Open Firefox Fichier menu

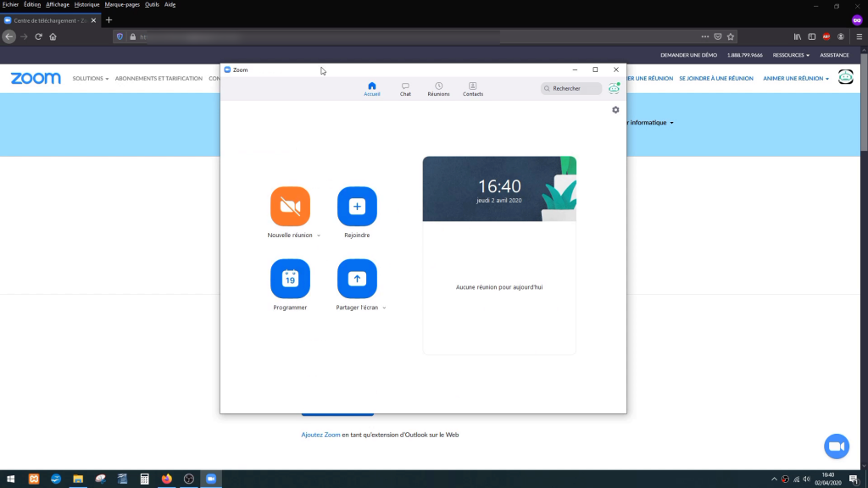click(x=10, y=4)
